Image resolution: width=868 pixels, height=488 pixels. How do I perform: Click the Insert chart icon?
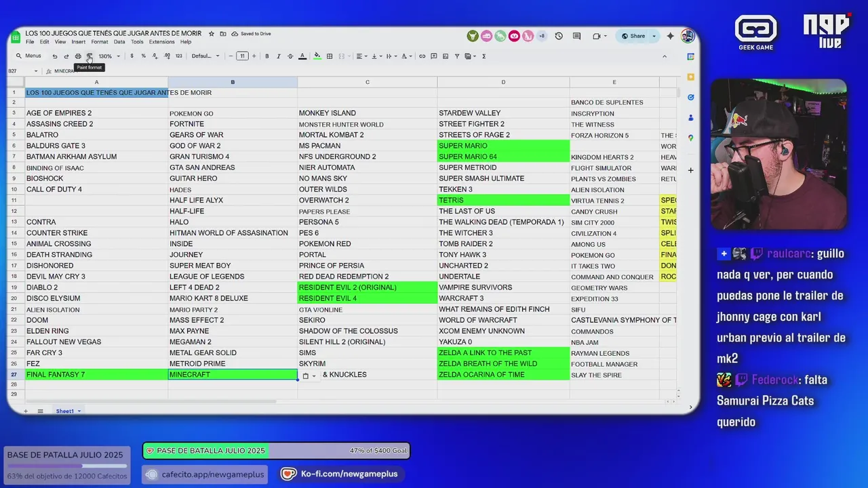(x=446, y=56)
